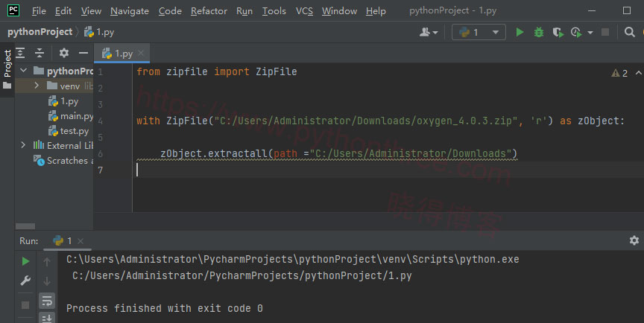
Task: Run the script with the toolbar Run button
Action: coord(520,32)
